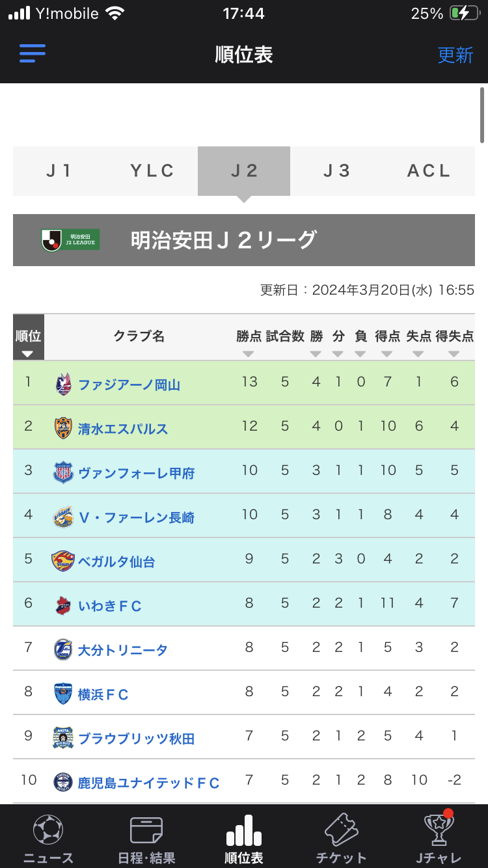Sort standings by 得点 arrow

pos(387,354)
